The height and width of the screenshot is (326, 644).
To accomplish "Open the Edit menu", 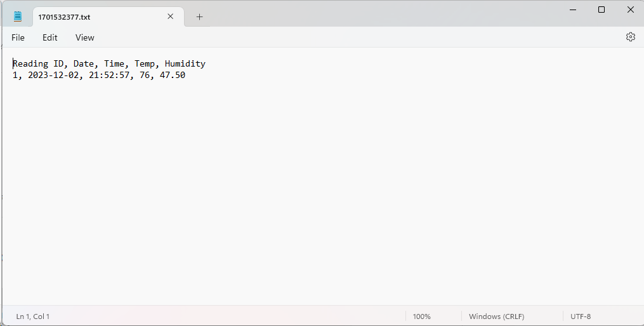I will pyautogui.click(x=49, y=37).
